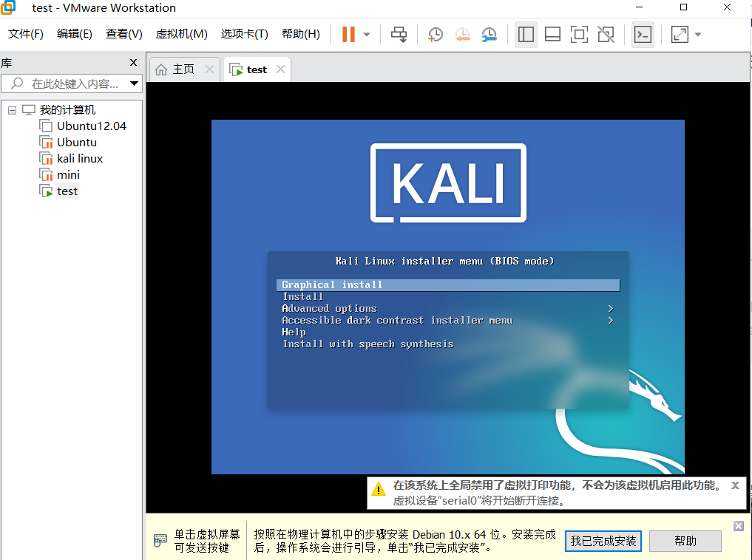The height and width of the screenshot is (560, 752).
Task: Click the Kali logo in the VM screen
Action: coord(448,183)
